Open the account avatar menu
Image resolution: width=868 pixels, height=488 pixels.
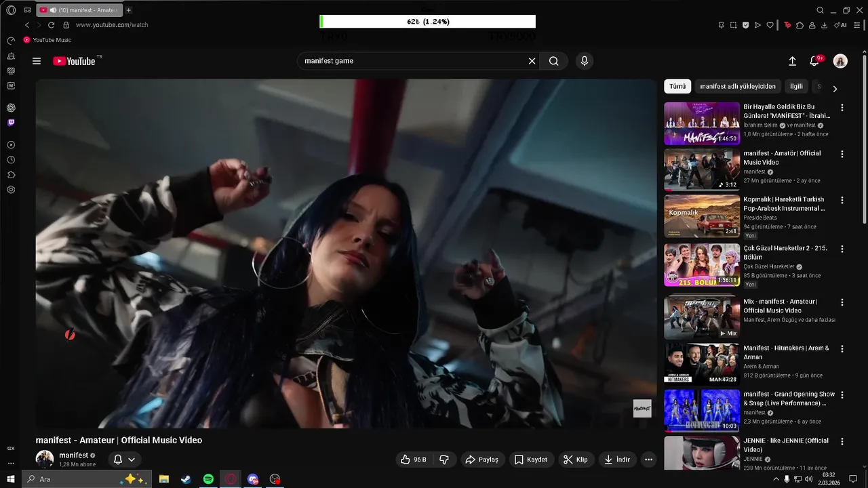(x=840, y=61)
